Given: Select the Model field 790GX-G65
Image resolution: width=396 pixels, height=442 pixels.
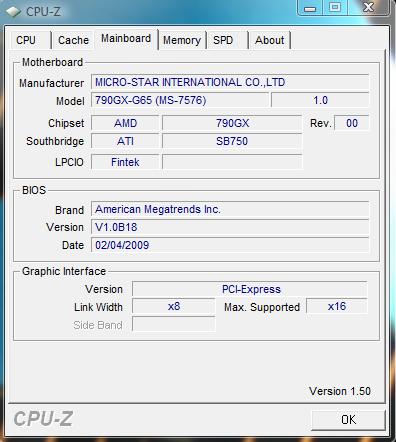Looking at the screenshot, I should click(x=180, y=100).
